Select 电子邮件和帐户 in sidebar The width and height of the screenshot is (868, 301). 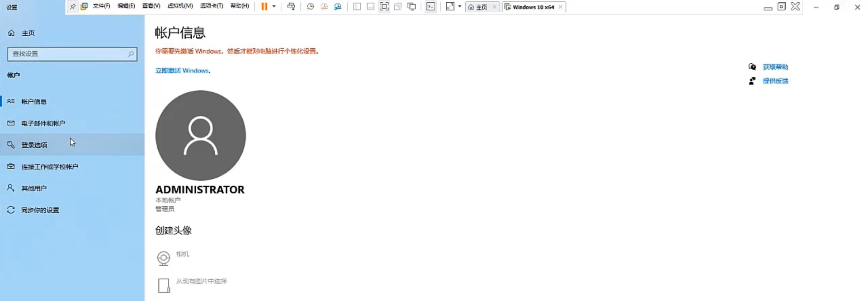click(43, 123)
